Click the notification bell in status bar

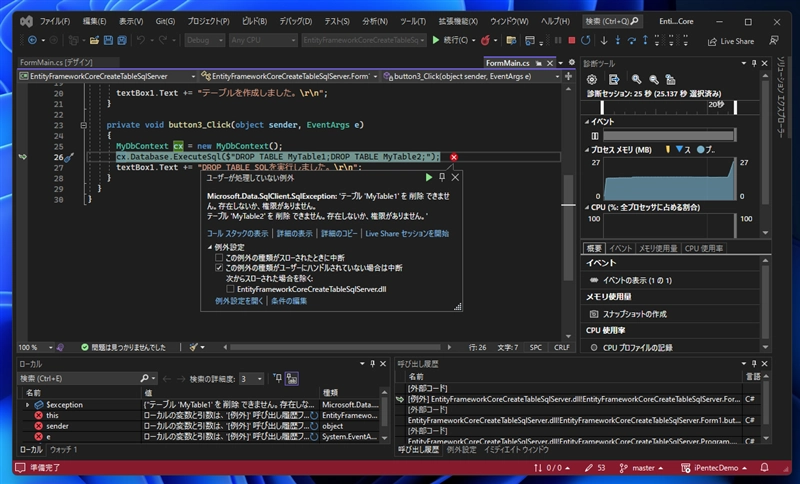(x=764, y=467)
